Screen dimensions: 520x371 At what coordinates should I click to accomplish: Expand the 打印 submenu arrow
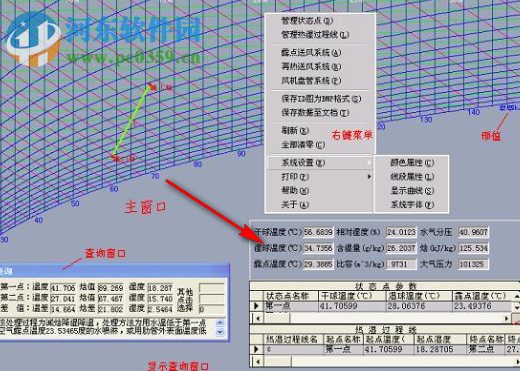click(x=369, y=176)
